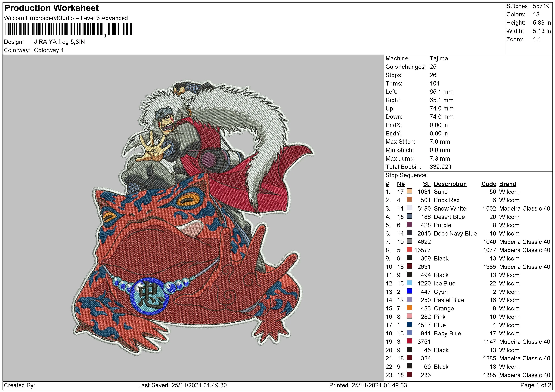Click the Max Stitch value '7.0 mm'
Viewport: 555px width, 392px height.
(440, 142)
